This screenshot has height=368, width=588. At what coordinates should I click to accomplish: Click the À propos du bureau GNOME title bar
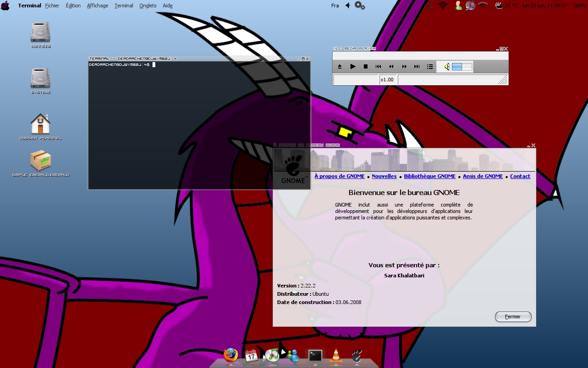click(x=404, y=145)
